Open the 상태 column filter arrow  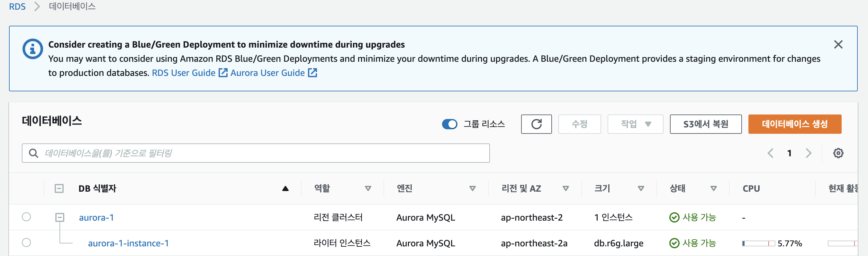coord(713,188)
